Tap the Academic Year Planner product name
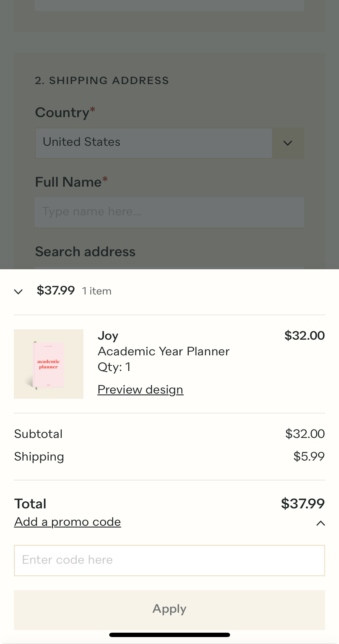Viewport: 339px width, 644px height. click(163, 351)
